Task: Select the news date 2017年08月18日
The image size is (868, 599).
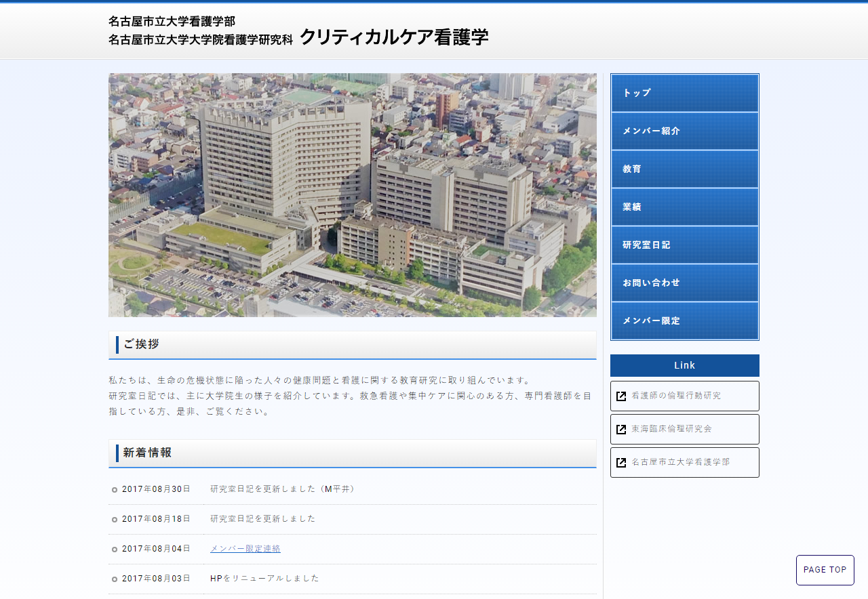Action: pos(156,519)
